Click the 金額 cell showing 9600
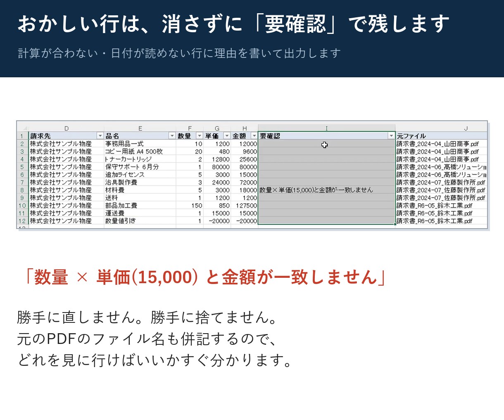The width and height of the screenshot is (504, 420). pyautogui.click(x=245, y=152)
